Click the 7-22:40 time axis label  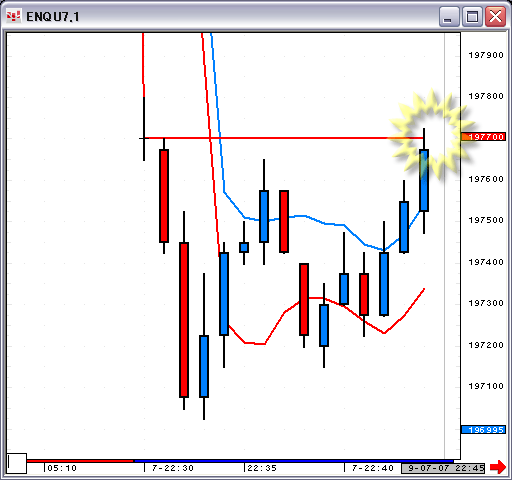[x=373, y=468]
